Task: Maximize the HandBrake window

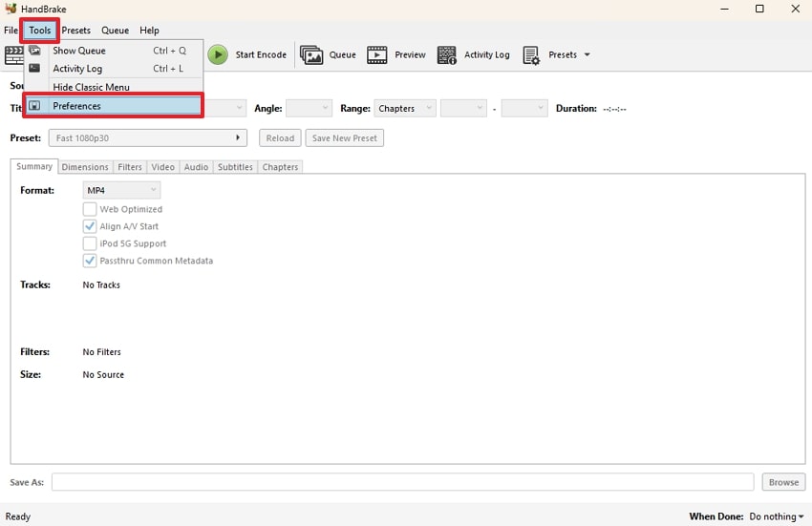Action: pos(759,9)
